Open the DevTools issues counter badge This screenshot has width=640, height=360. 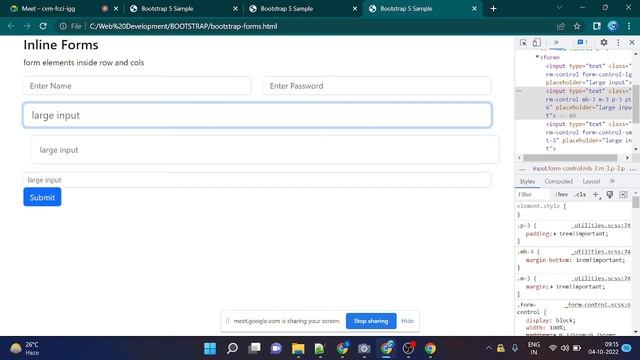582,42
